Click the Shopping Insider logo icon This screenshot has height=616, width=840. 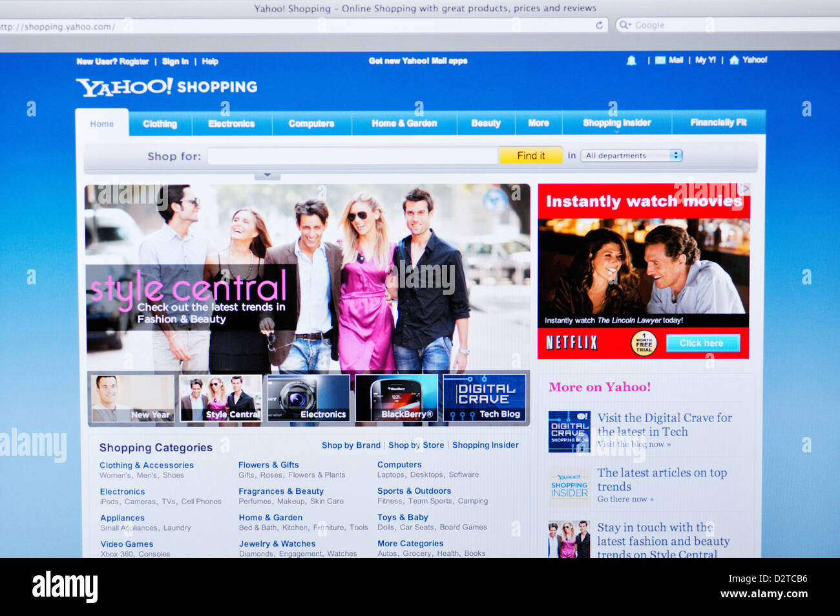tap(569, 486)
